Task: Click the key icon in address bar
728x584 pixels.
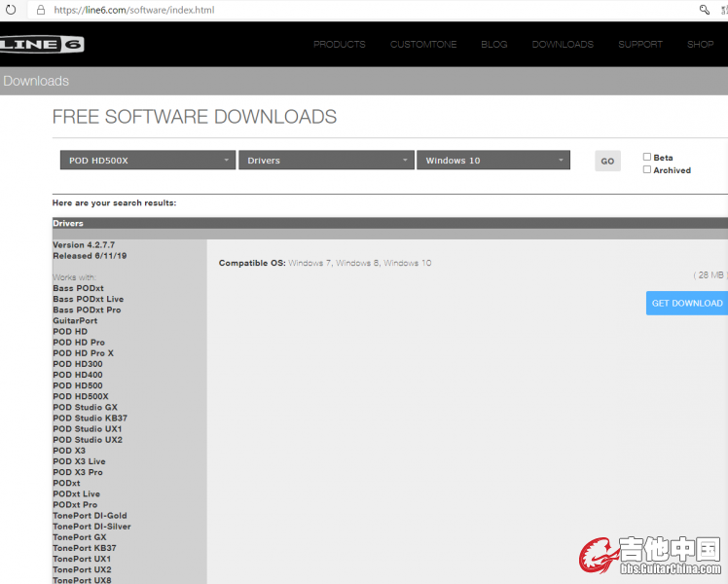Action: point(705,10)
